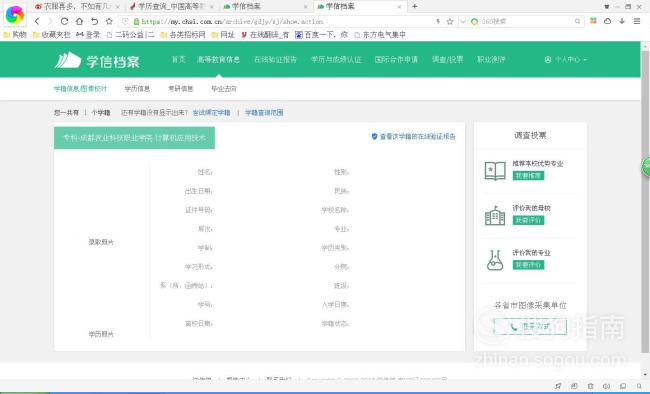Open the 在线翻译 bookmark
Image resolution: width=650 pixels, height=394 pixels.
coord(265,35)
